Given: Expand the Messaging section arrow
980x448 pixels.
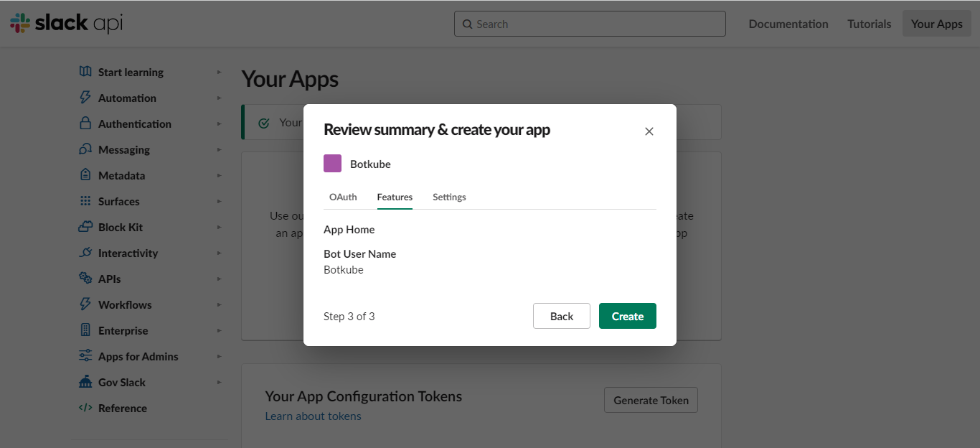Looking at the screenshot, I should (220, 149).
